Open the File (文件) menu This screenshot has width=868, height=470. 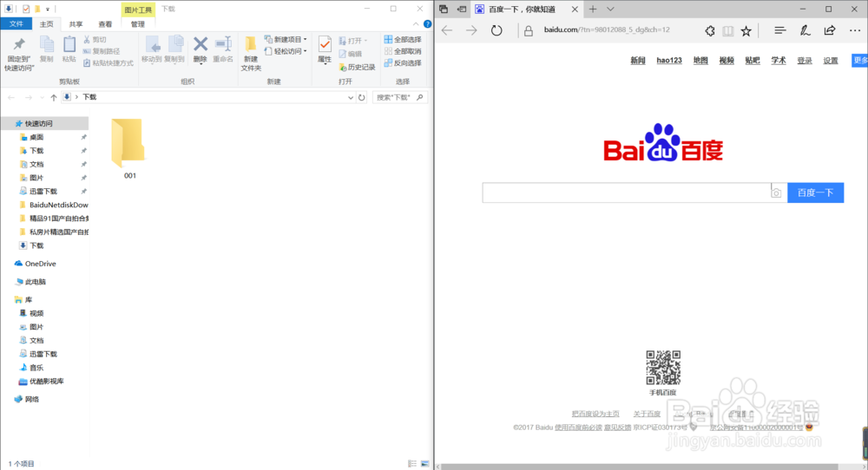16,23
